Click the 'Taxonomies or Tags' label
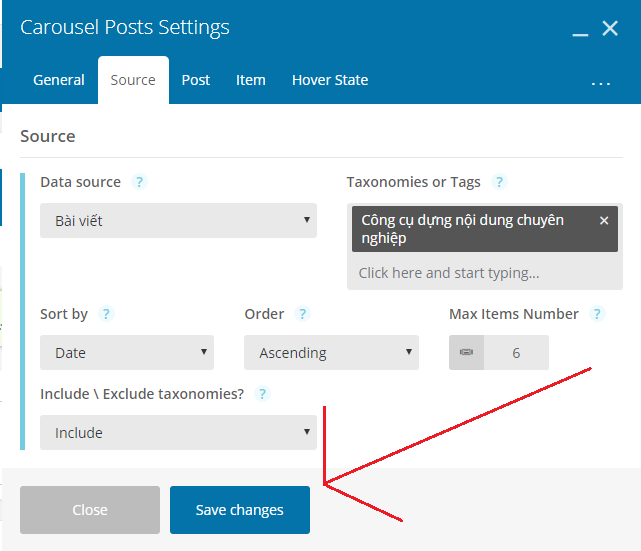This screenshot has height=551, width=641. pos(413,182)
